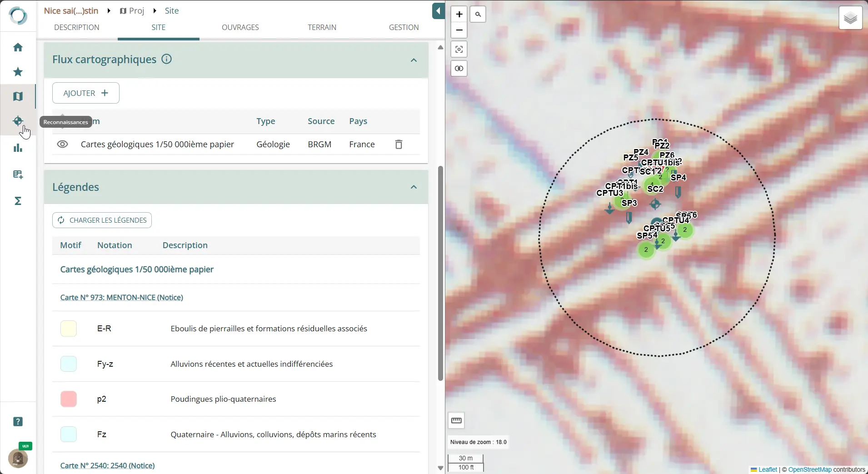Switch to the TERRAIN tab
The height and width of the screenshot is (474, 868).
322,27
